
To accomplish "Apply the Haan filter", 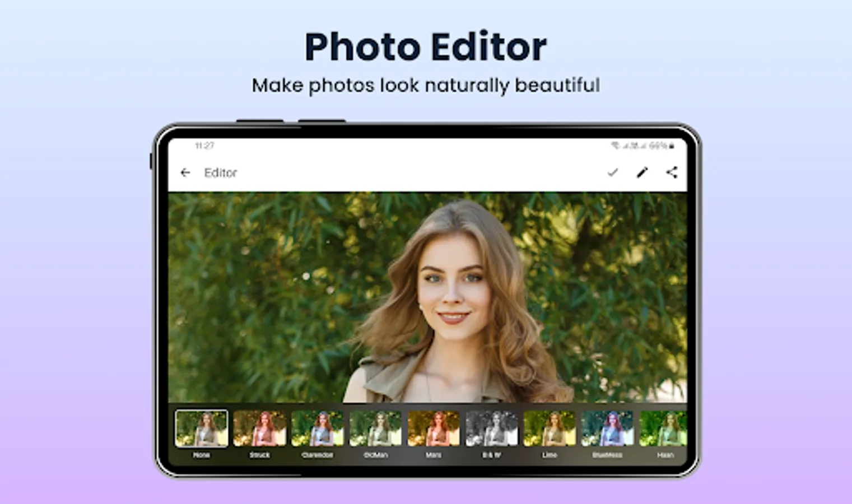I will (x=665, y=428).
